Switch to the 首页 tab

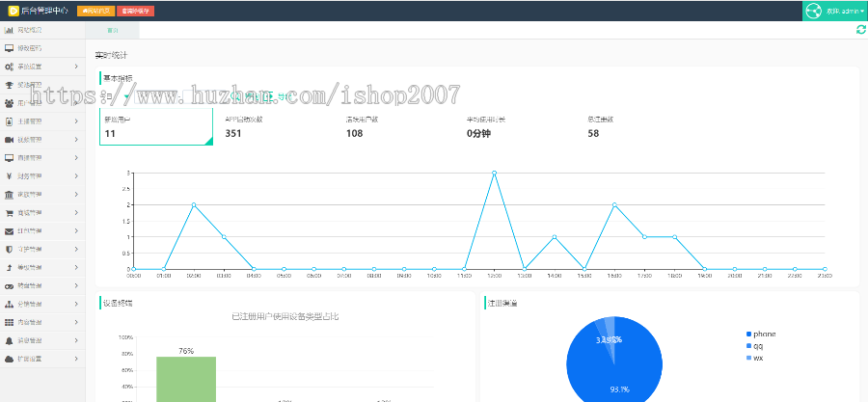point(113,31)
